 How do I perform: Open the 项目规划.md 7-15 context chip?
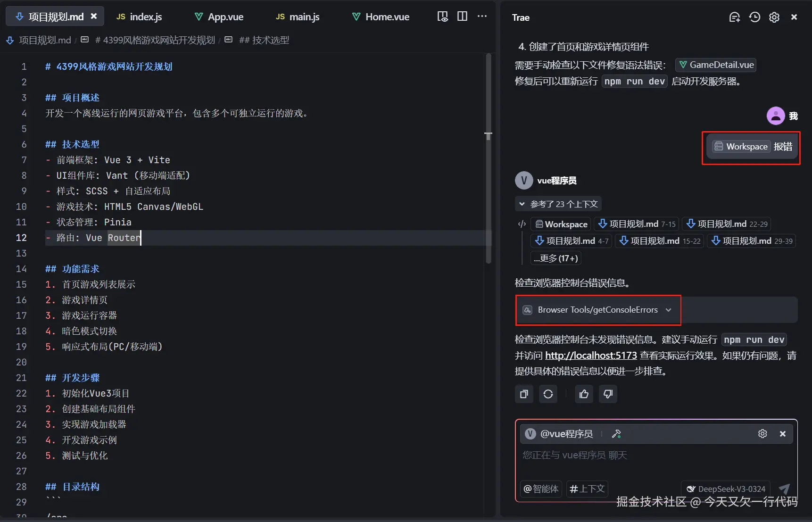point(637,224)
